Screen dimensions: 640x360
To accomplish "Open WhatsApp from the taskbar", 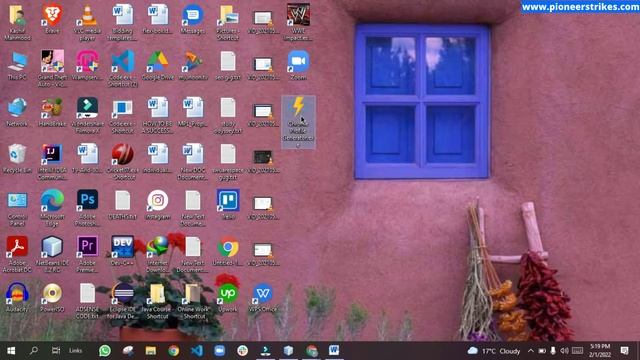I will 105,351.
